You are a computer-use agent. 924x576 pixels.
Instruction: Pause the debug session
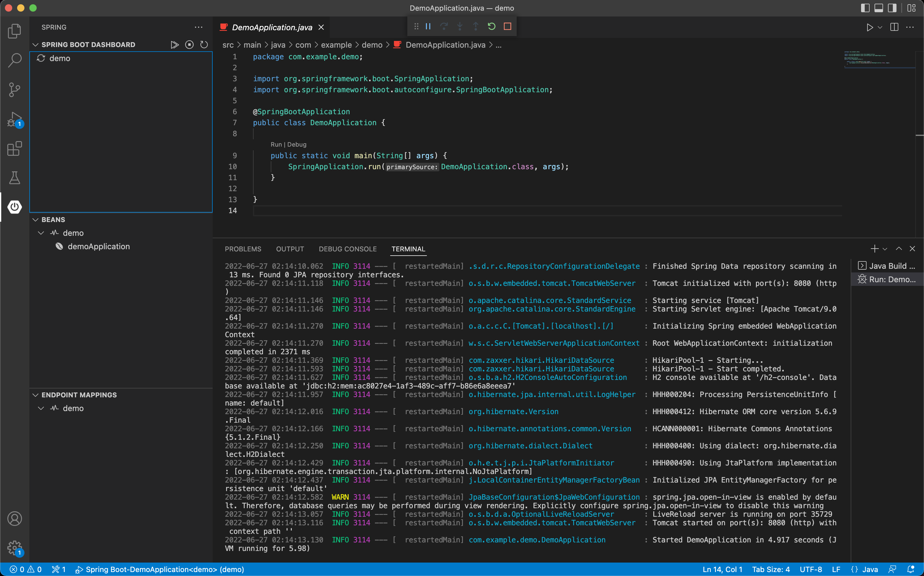tap(428, 26)
